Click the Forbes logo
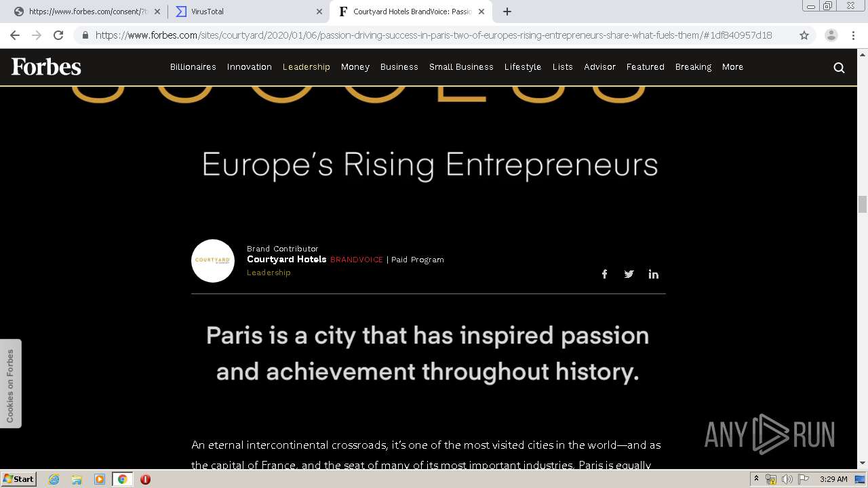 coord(46,66)
